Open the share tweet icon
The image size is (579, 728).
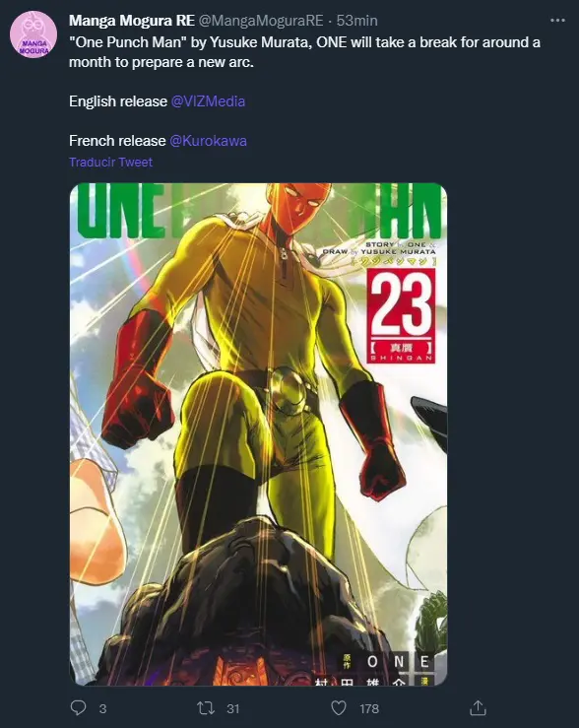coord(478,707)
